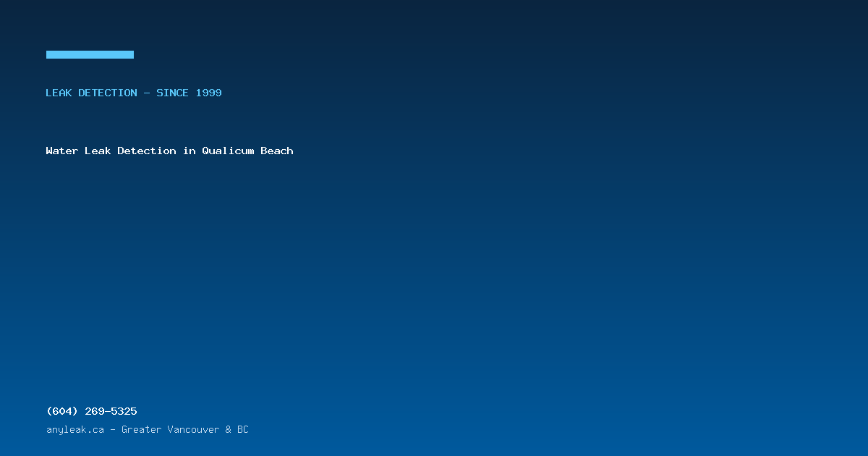868x456 pixels.
Task: Click the ampersand in the footer line
Action: click(x=228, y=429)
